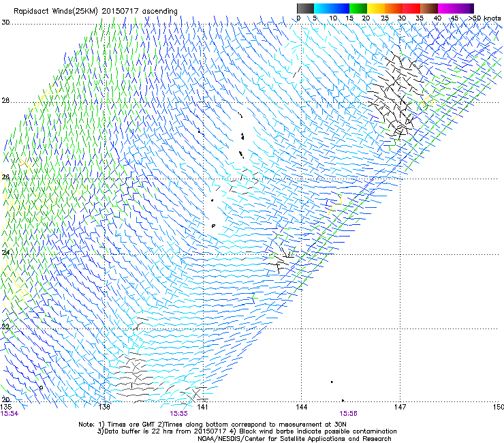The image size is (504, 443).
Task: Select the note about measurement at 30N
Action: [x=252, y=425]
